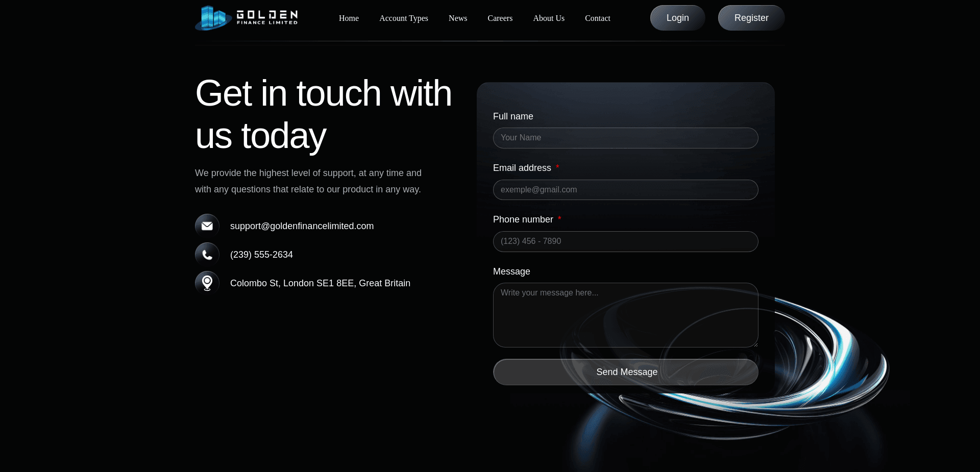This screenshot has height=472, width=980.
Task: Click the Golden Finance Limited logo
Action: (x=247, y=18)
